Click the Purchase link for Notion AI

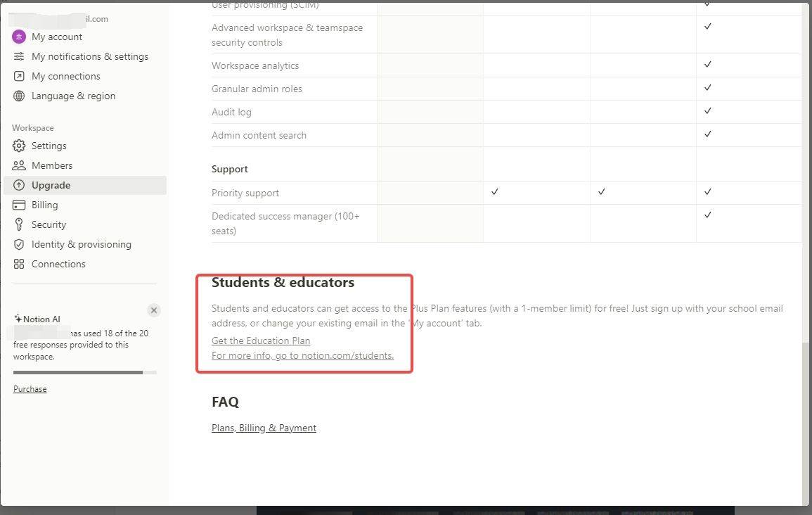click(30, 388)
